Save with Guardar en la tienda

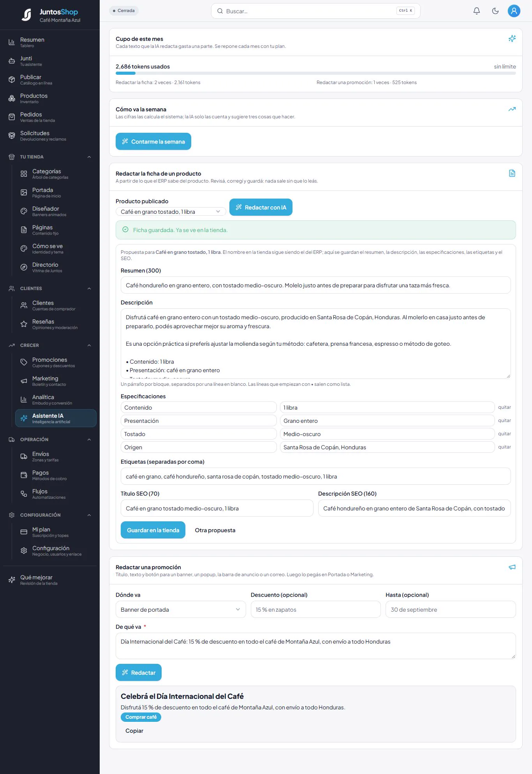153,530
